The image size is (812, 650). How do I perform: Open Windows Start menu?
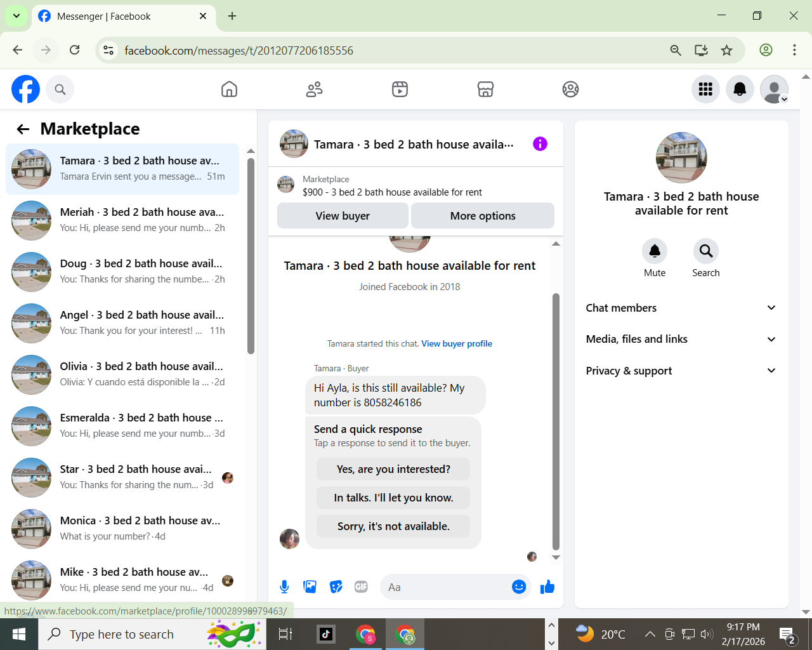(x=19, y=634)
